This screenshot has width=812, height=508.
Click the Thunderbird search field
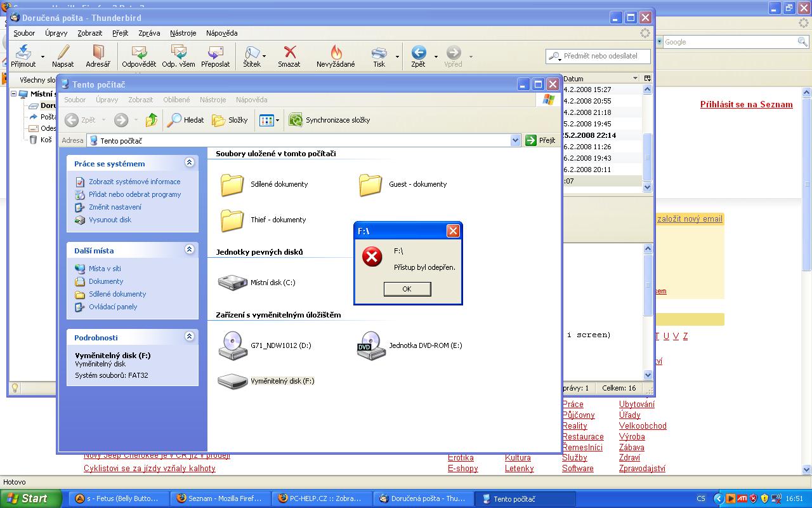599,56
